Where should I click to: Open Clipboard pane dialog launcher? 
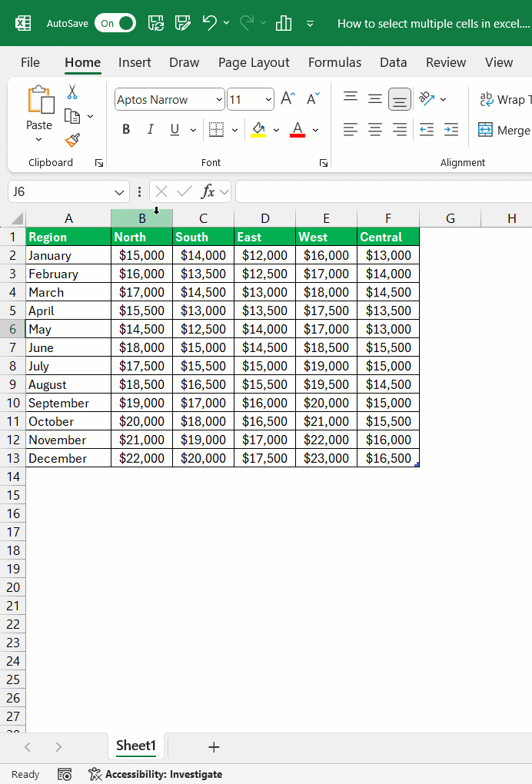(x=99, y=163)
